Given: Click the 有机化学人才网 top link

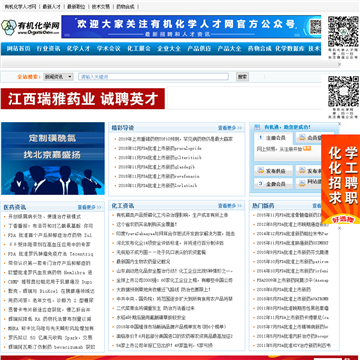Looking at the screenshot, I should pos(20,7).
